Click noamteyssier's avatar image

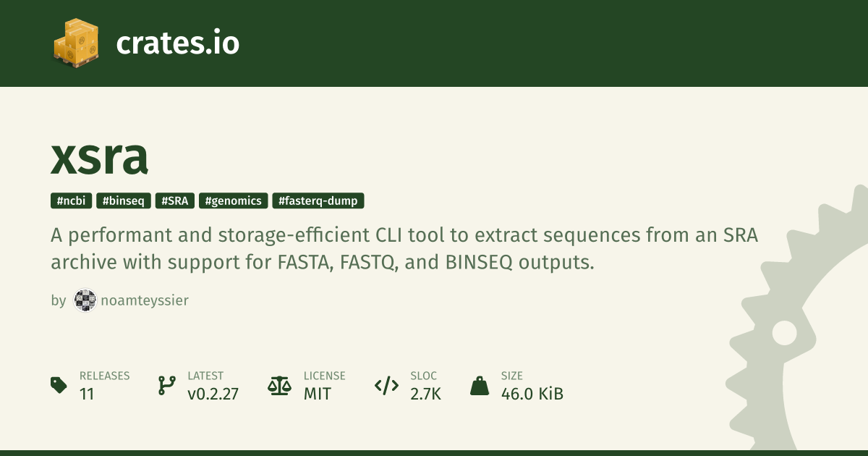tap(85, 300)
